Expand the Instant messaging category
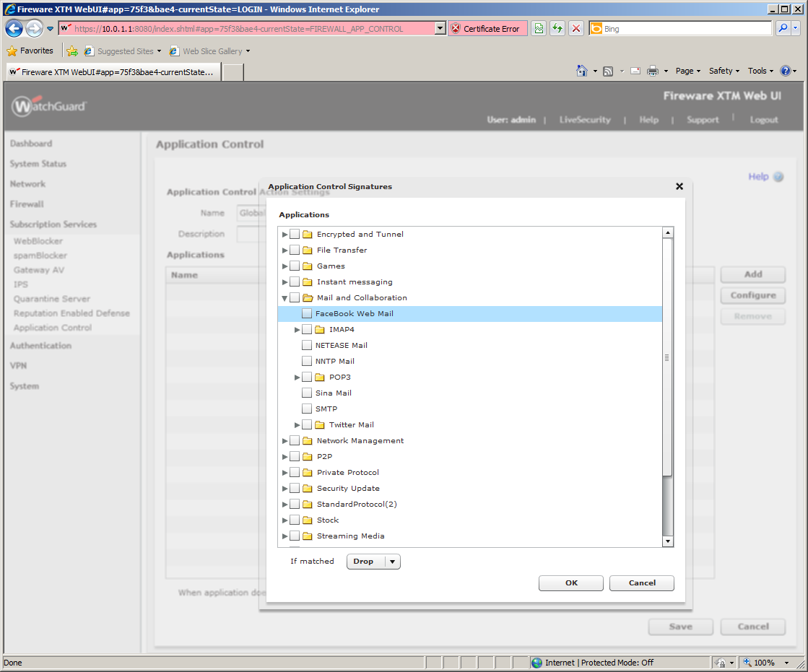 click(285, 282)
